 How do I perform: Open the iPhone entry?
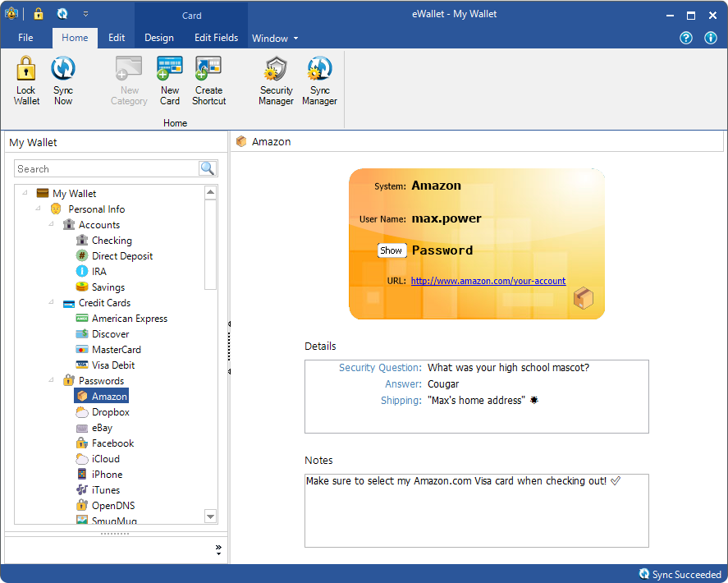[x=99, y=475]
